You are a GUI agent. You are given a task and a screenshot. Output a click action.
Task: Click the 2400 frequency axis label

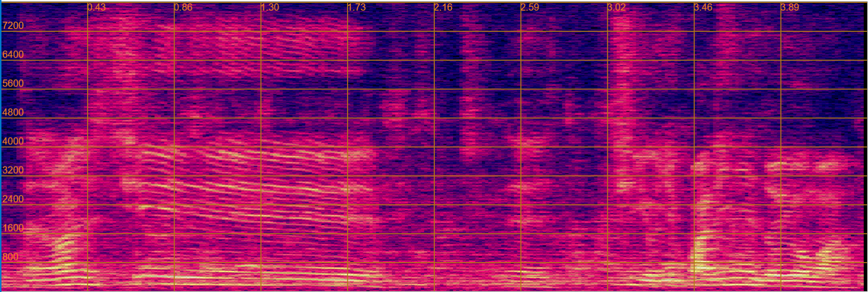(x=13, y=199)
